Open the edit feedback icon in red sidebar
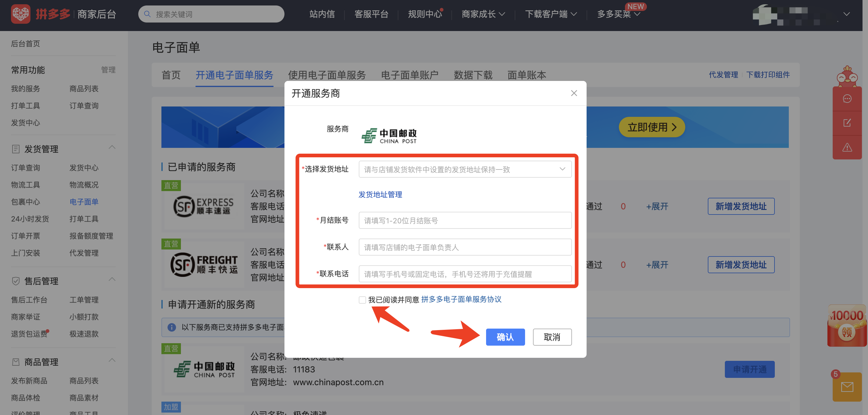The width and height of the screenshot is (868, 415). (x=847, y=123)
